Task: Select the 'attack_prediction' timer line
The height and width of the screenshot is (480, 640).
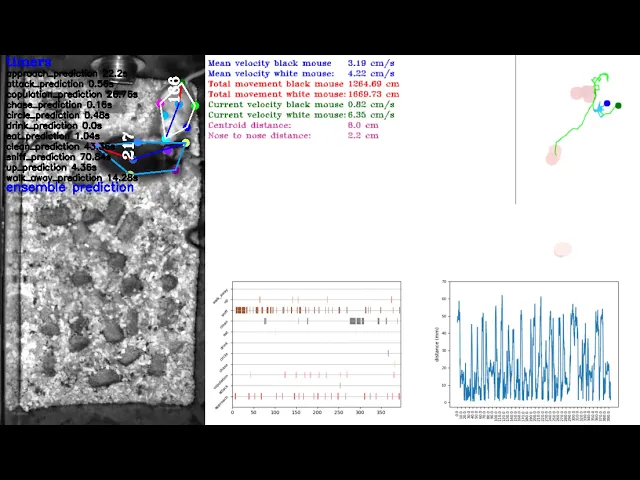Action: pos(60,84)
